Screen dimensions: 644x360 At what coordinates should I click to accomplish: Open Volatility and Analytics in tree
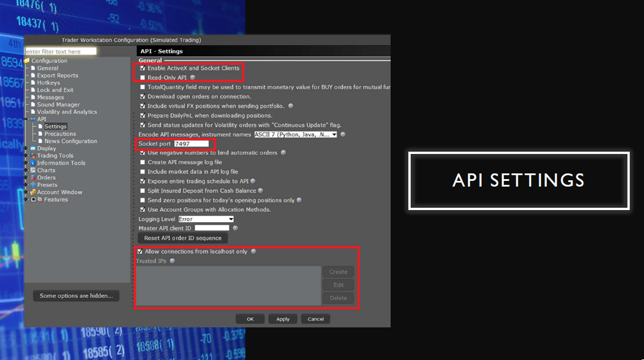[67, 112]
